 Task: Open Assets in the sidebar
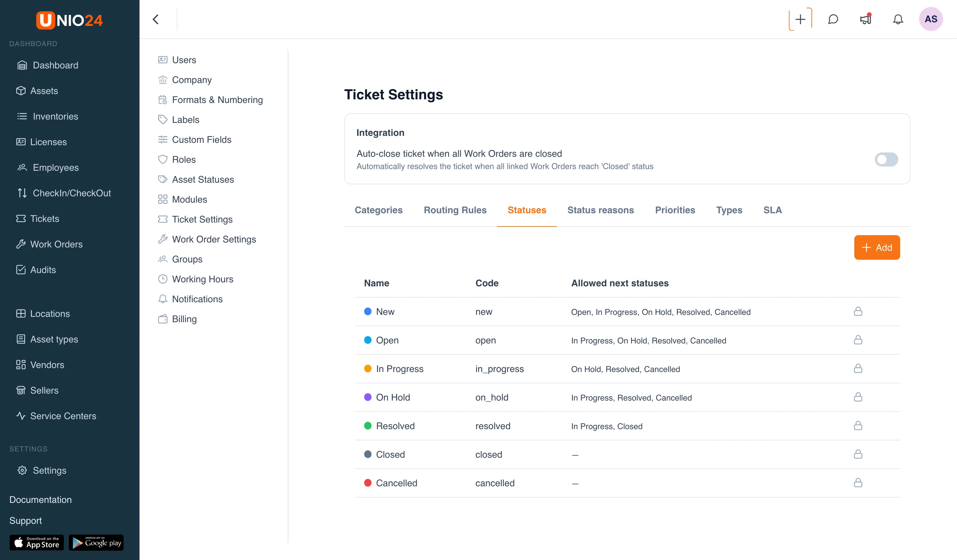tap(37, 91)
